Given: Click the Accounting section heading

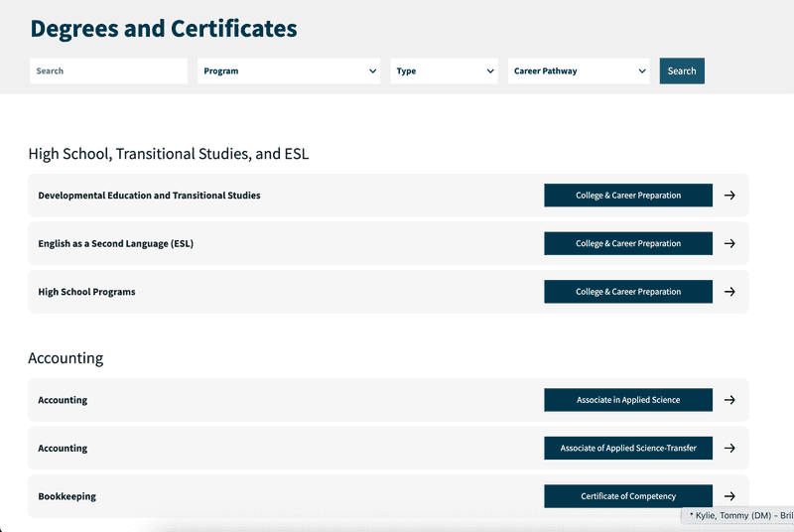Looking at the screenshot, I should coord(66,358).
